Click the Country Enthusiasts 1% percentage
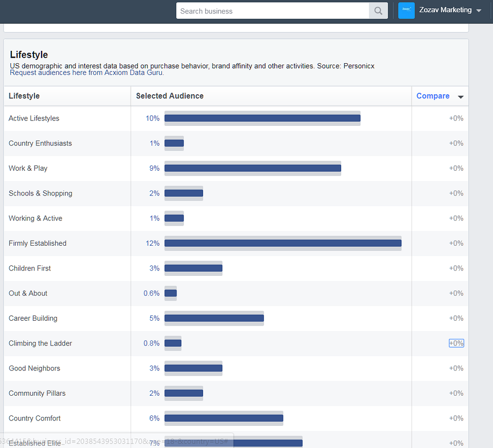Viewport: 493px width, 448px height. (154, 144)
